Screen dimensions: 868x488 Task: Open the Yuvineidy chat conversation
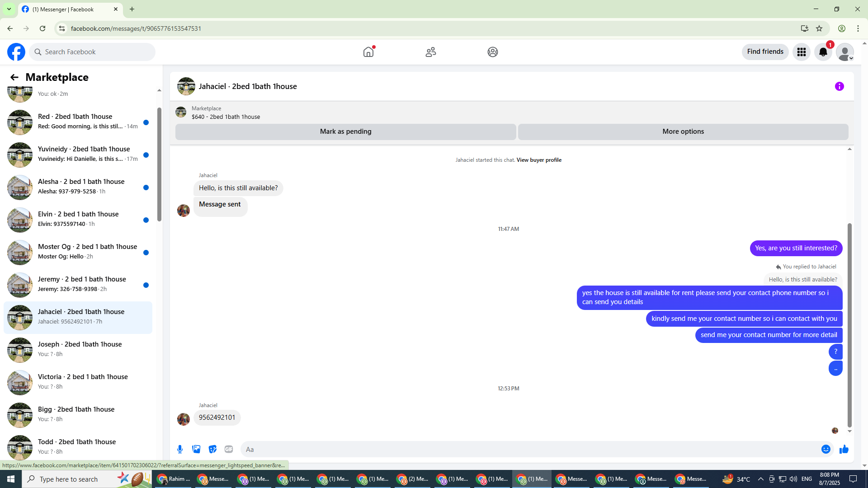point(78,155)
